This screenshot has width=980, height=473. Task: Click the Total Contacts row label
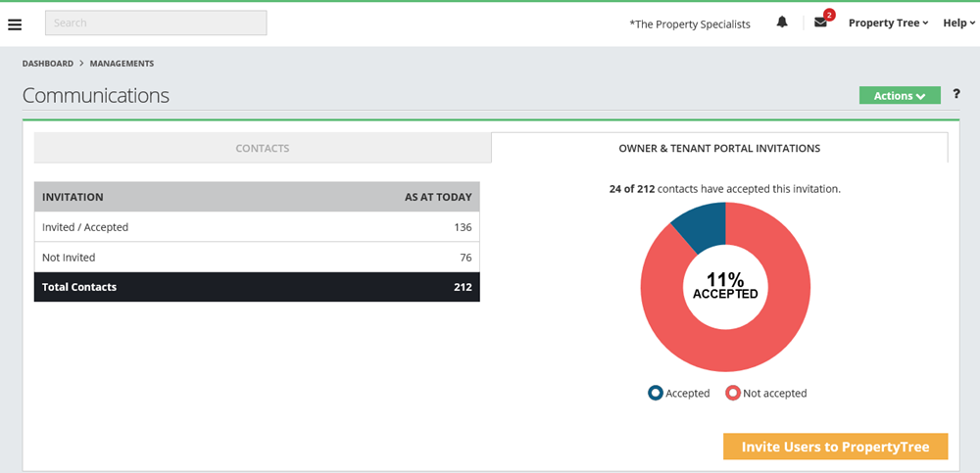(79, 288)
